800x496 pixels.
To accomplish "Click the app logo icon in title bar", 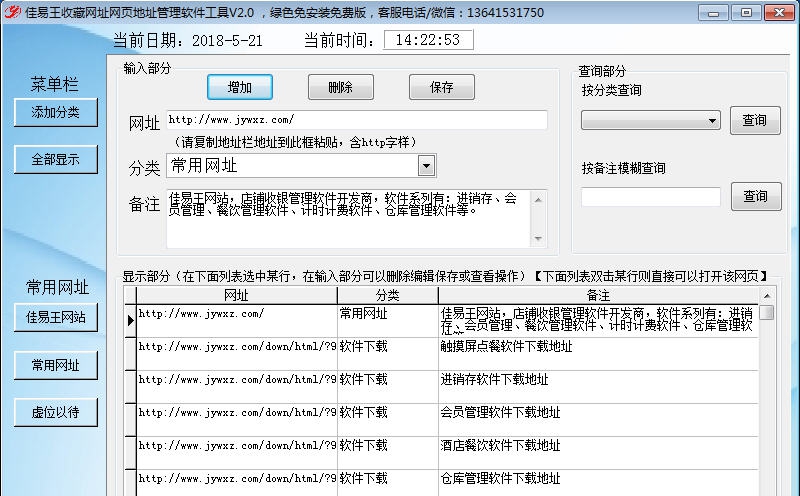I will [x=11, y=12].
